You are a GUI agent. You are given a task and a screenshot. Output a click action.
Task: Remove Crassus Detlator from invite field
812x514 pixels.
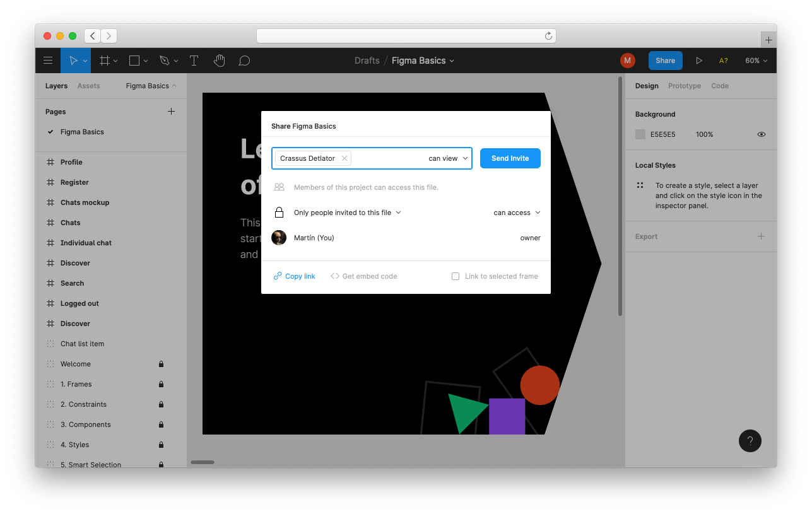pyautogui.click(x=344, y=158)
